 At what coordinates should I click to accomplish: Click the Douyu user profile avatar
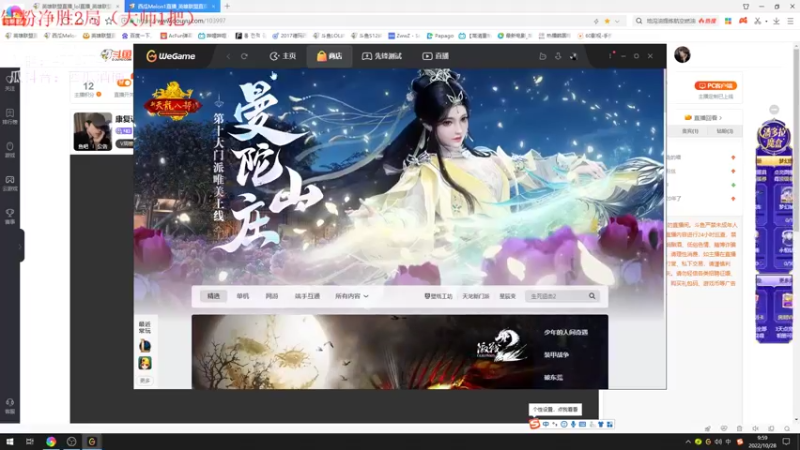click(682, 55)
